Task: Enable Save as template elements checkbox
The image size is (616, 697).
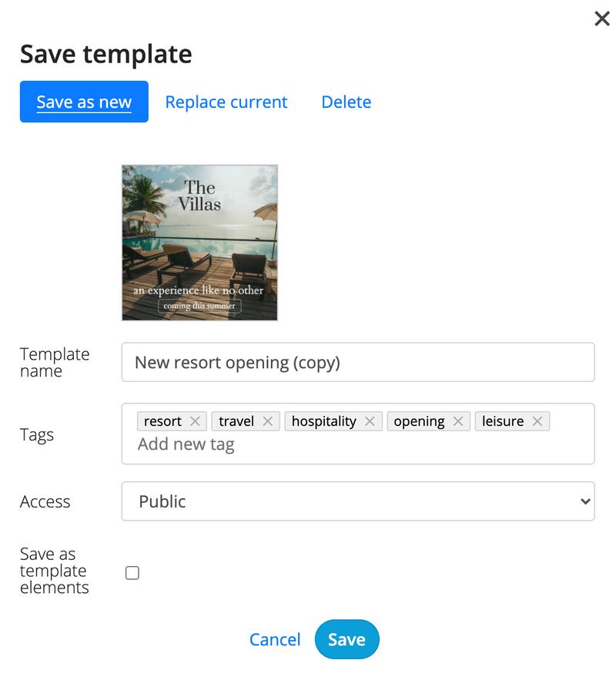Action: (132, 573)
